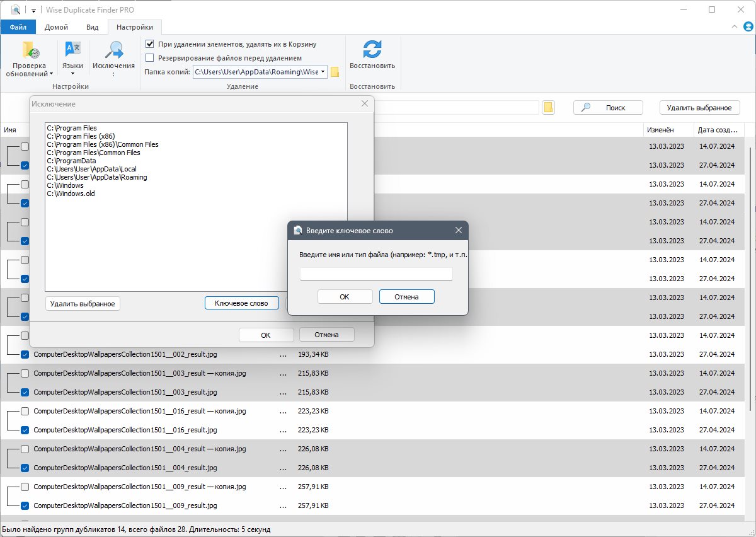Screen dimensions: 756x537
Task: Click the Поиск search button
Action: [x=608, y=108]
